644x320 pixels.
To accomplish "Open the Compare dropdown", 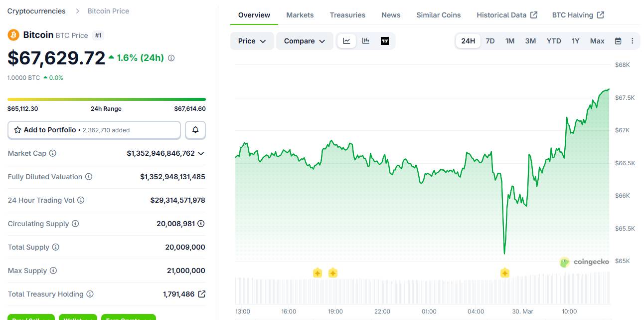I will (x=304, y=41).
